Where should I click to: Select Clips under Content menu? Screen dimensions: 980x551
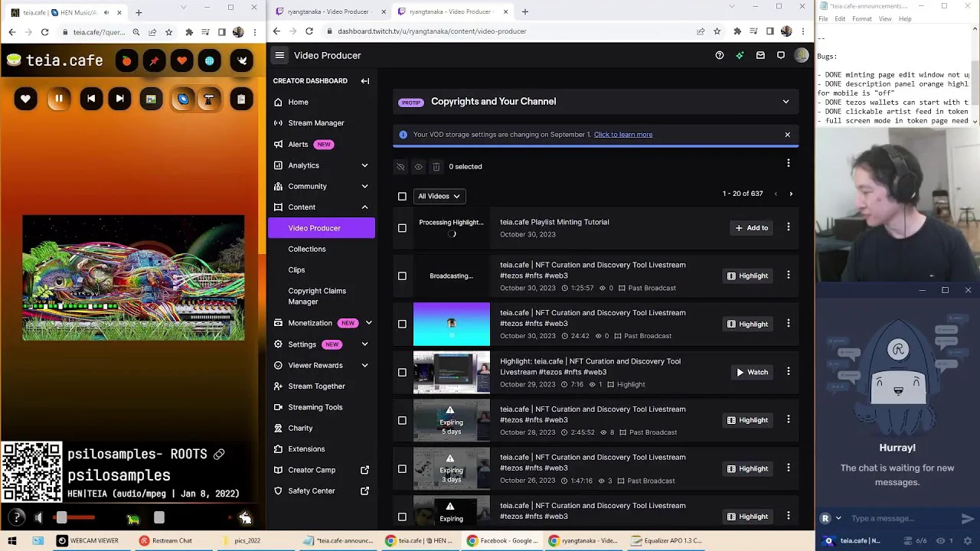pyautogui.click(x=296, y=269)
